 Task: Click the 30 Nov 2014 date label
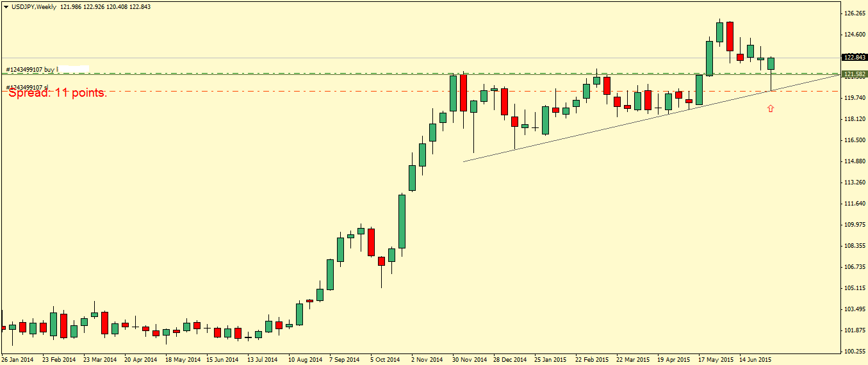click(469, 360)
